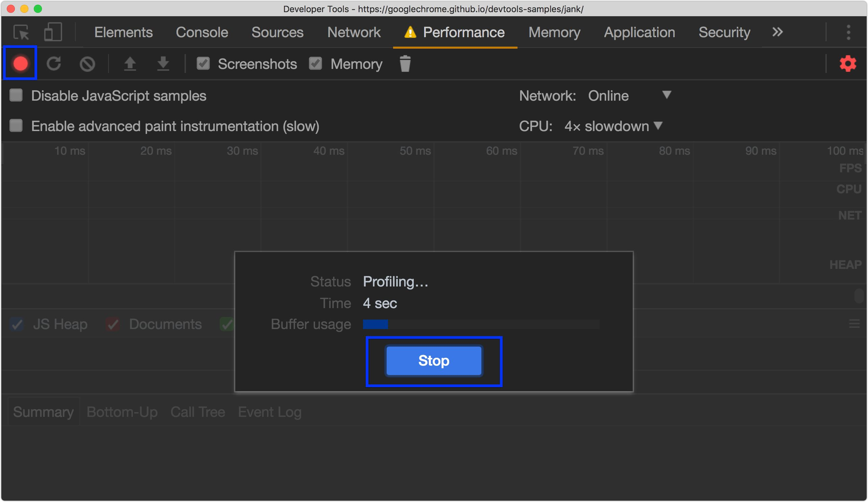Expand more tabs double chevron
The height and width of the screenshot is (502, 868).
coord(777,32)
